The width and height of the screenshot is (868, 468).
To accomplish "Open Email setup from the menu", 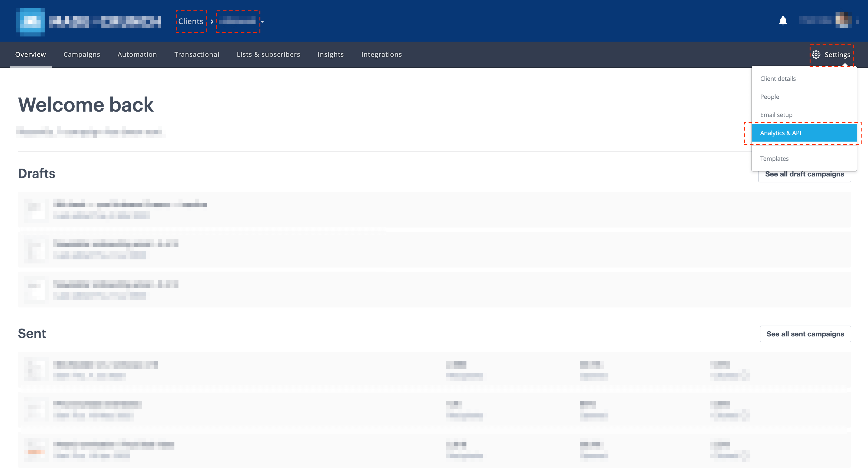I will (776, 115).
